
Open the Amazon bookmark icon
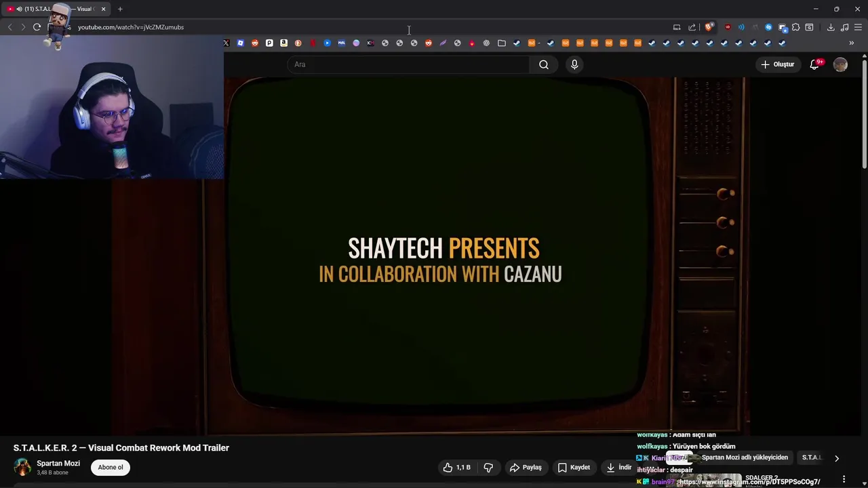tap(283, 43)
